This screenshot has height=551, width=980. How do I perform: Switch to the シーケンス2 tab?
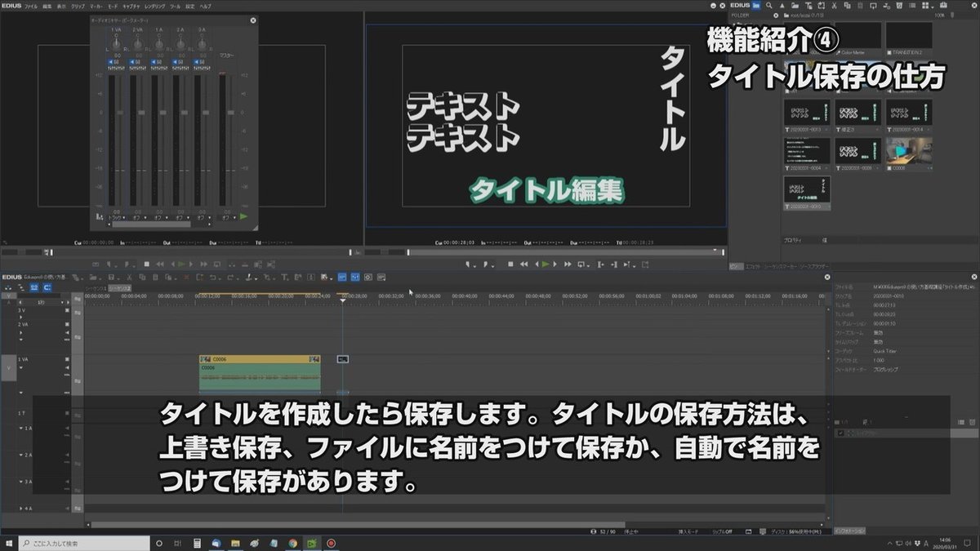tap(118, 288)
